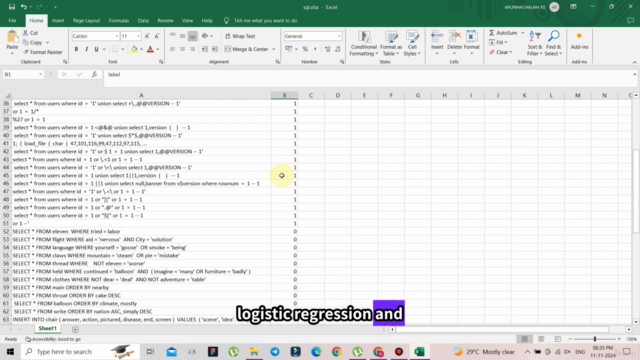The height and width of the screenshot is (360, 640).
Task: Decrease font size with the smaller A icon
Action: coord(157,36)
